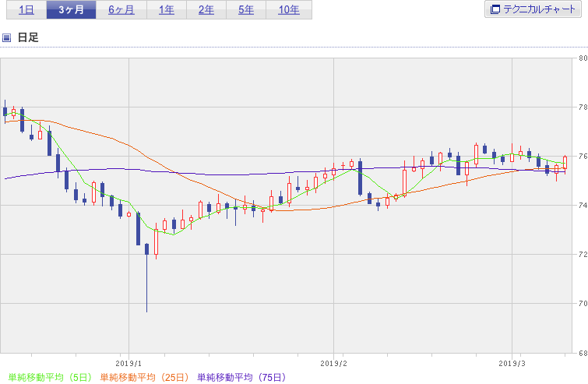Select the 3ヶ月 period tab
Image resolution: width=588 pixels, height=384 pixels.
point(71,10)
